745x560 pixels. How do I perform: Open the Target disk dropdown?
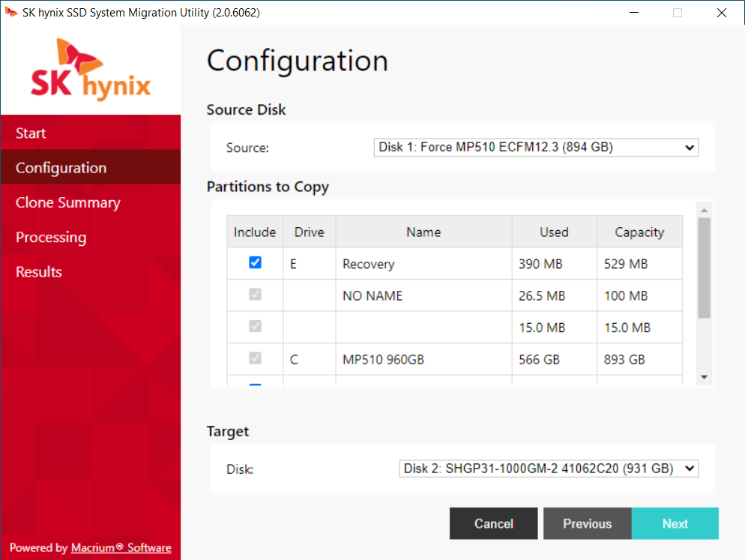point(549,469)
